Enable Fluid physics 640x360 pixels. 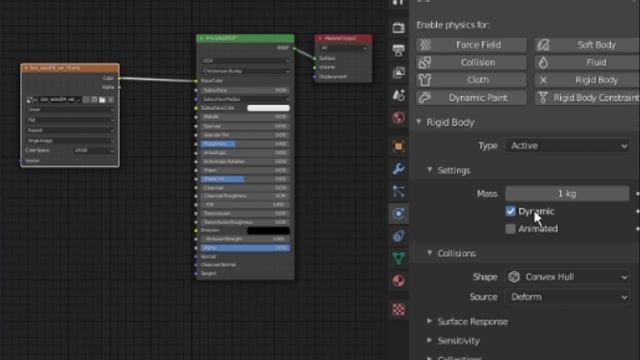pyautogui.click(x=587, y=62)
